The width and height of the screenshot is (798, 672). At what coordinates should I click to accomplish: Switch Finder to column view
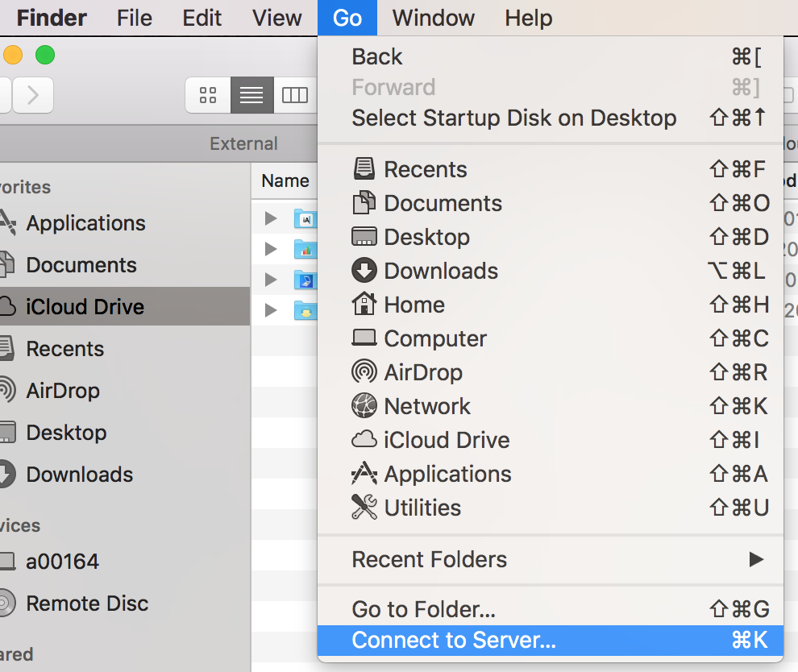(x=295, y=95)
